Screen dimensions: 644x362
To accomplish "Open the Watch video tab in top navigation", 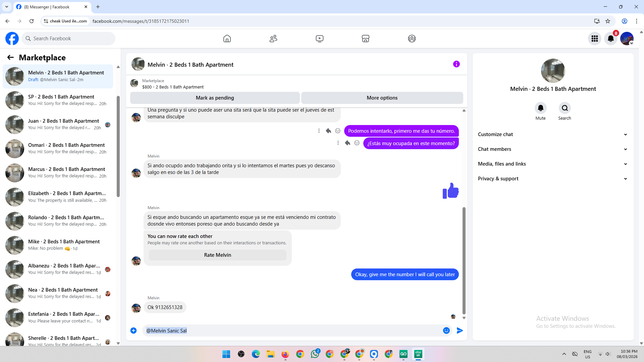I will pos(320,39).
